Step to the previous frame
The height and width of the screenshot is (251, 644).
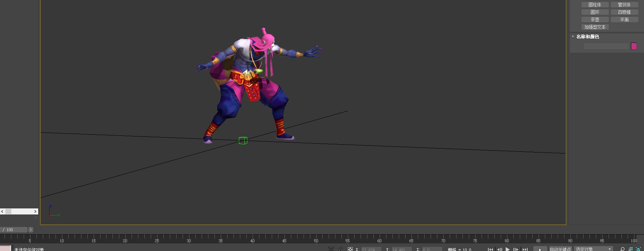[499, 249]
